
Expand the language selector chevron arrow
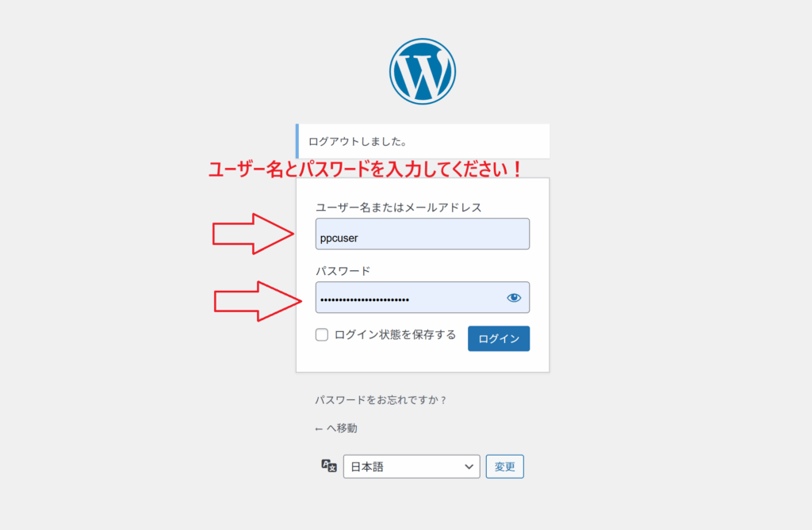click(x=469, y=467)
